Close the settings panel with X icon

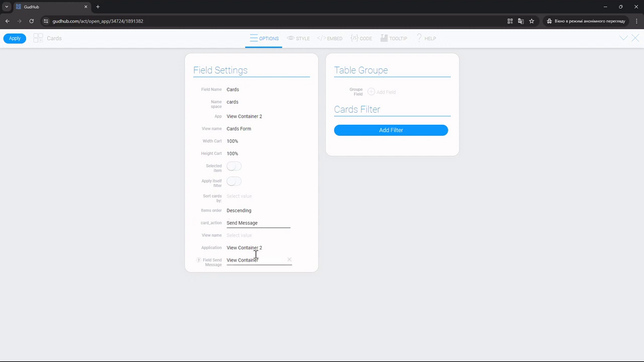[635, 38]
